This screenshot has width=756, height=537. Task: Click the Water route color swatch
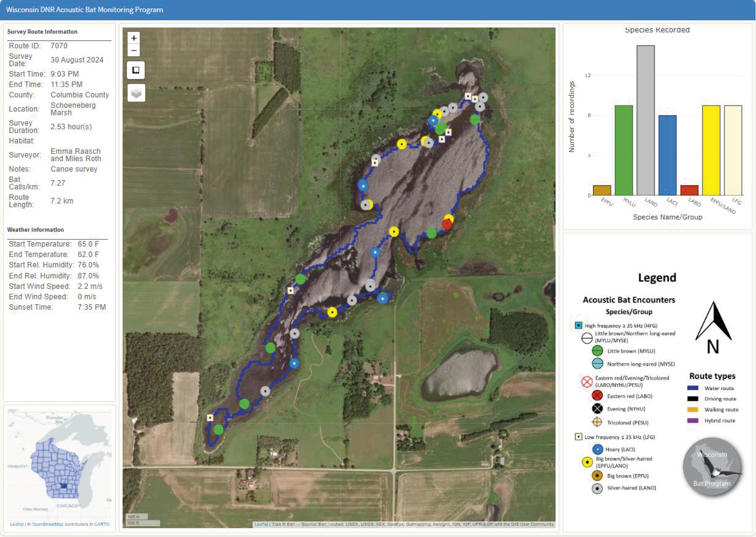pyautogui.click(x=692, y=388)
